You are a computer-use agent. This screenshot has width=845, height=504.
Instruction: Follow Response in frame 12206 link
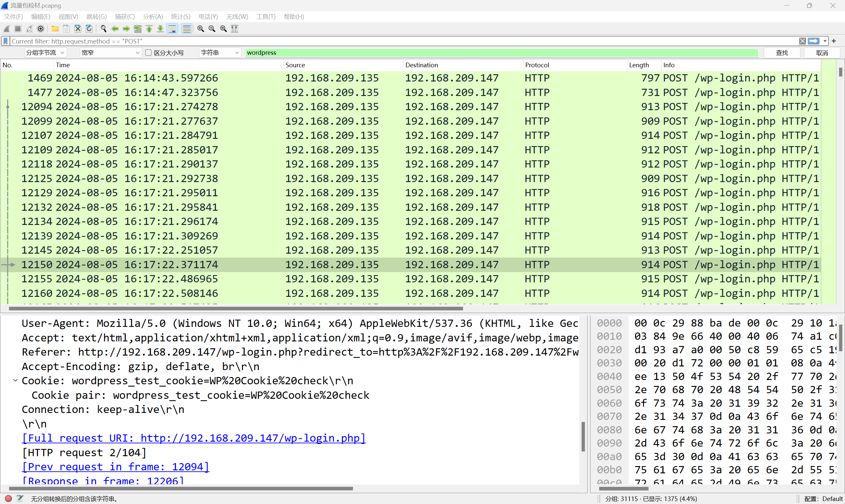[x=103, y=480]
